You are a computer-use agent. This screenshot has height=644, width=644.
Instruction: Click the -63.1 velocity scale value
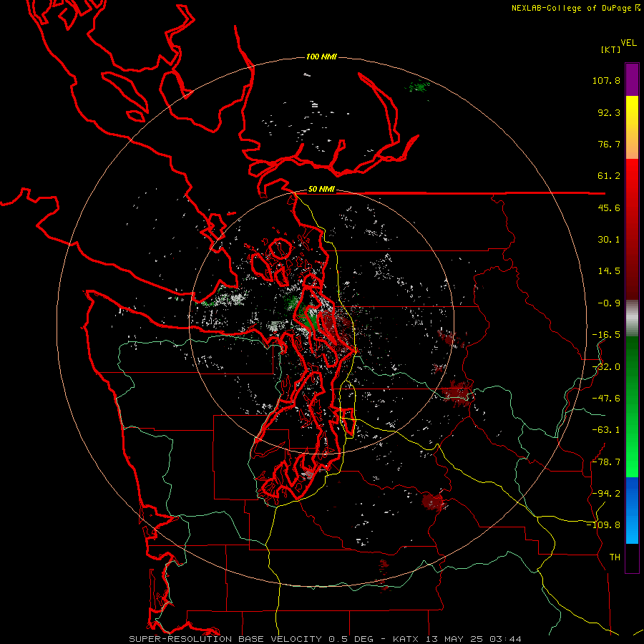[x=606, y=430]
